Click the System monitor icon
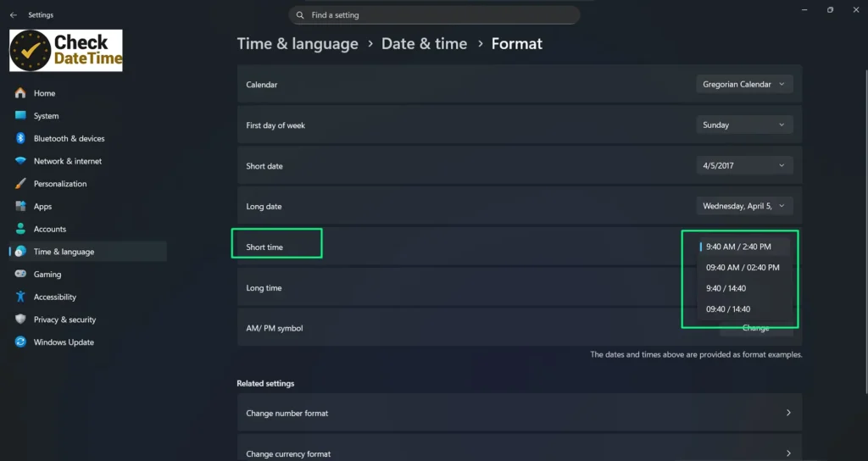 (20, 115)
